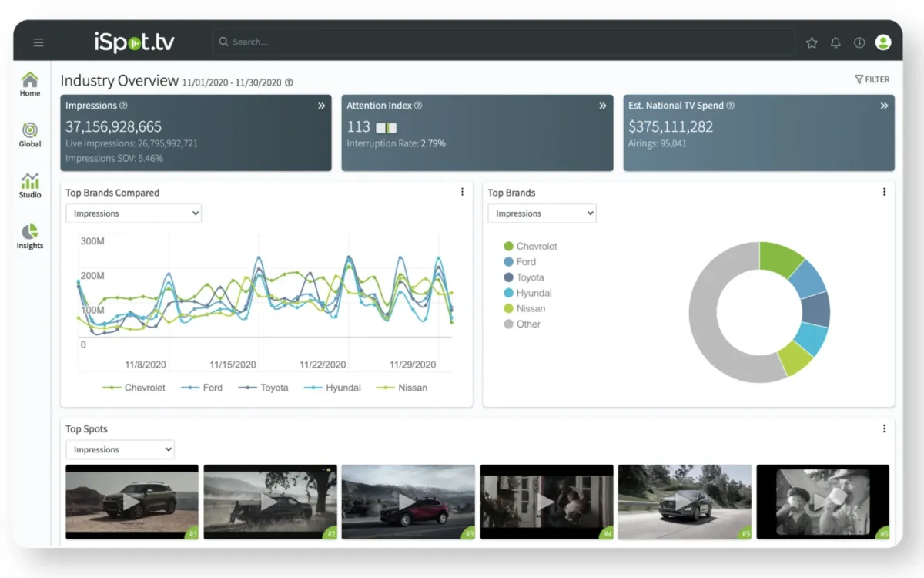Viewport: 924px width, 578px height.
Task: Open Top Brands Compared metric dropdown
Action: click(132, 213)
